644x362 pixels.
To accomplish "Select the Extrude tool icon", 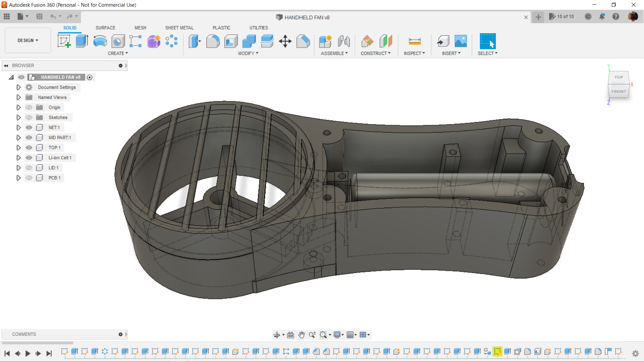I will (82, 41).
